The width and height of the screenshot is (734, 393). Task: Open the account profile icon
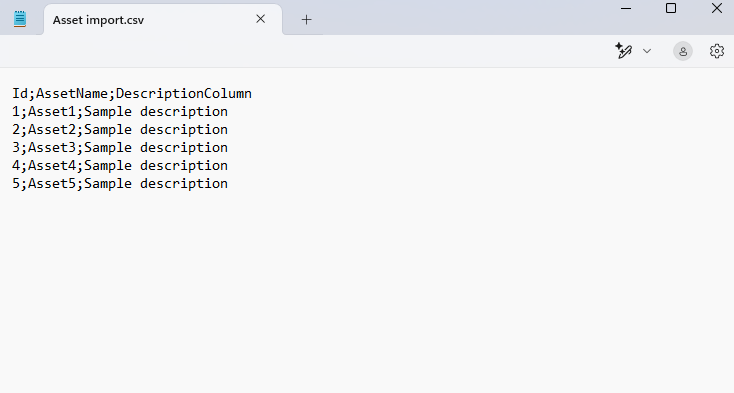(x=683, y=51)
